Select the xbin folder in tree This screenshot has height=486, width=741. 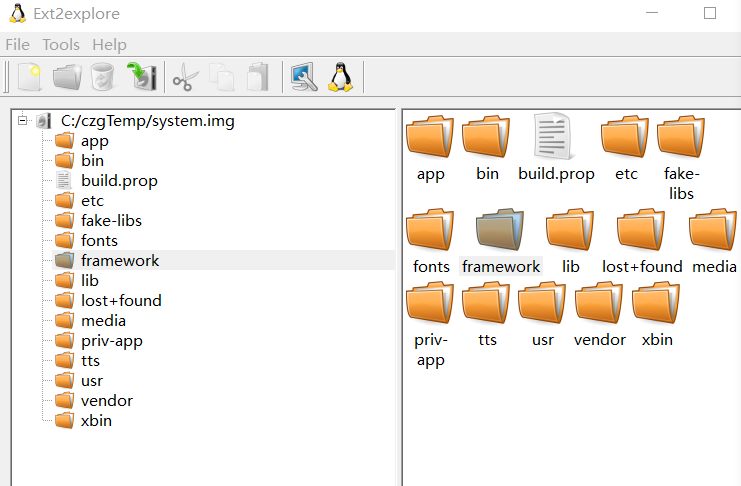pyautogui.click(x=96, y=421)
